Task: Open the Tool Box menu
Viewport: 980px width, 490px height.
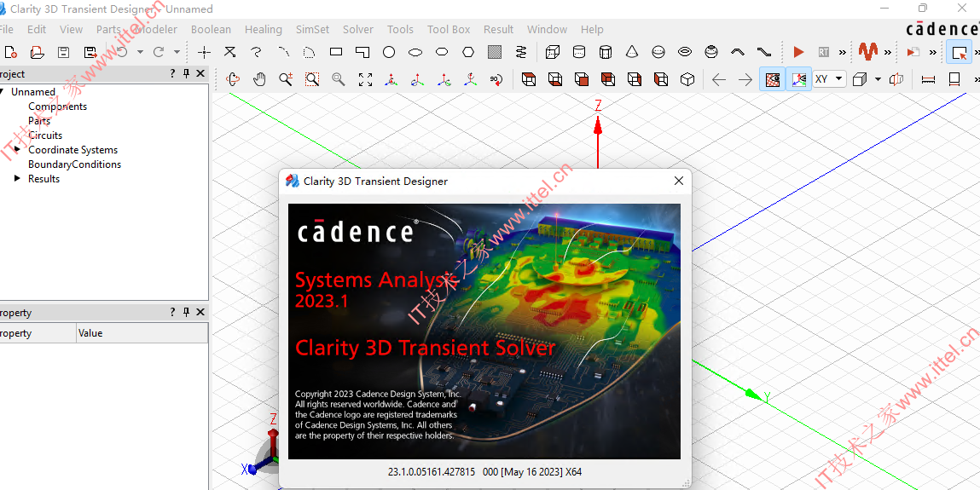Action: click(449, 29)
